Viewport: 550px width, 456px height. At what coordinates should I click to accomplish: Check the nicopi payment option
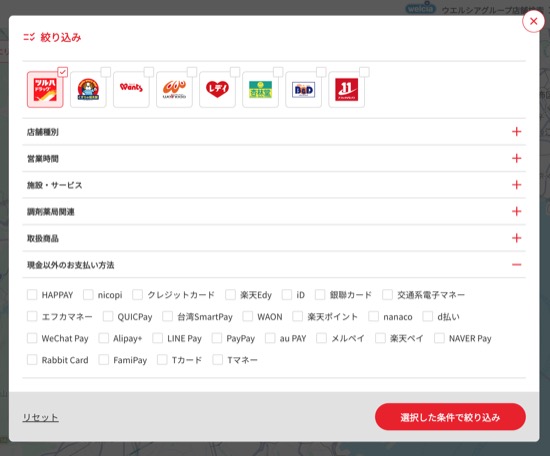[x=88, y=295]
